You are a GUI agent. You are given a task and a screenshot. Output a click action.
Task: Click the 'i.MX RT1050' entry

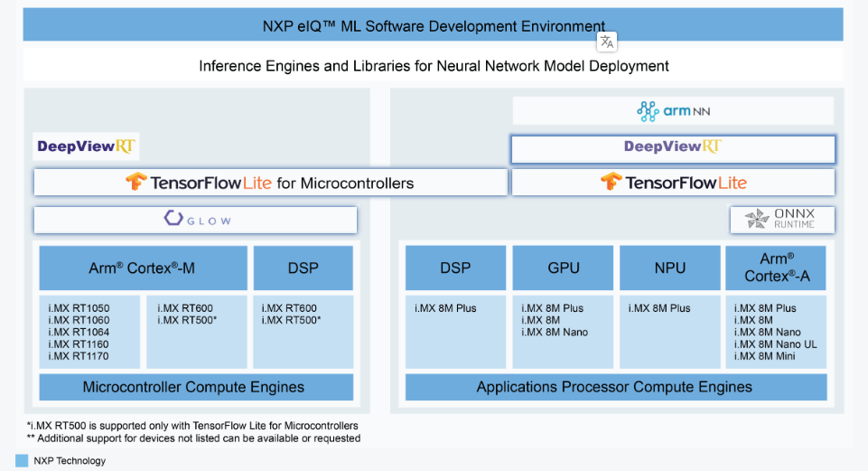[x=79, y=308]
